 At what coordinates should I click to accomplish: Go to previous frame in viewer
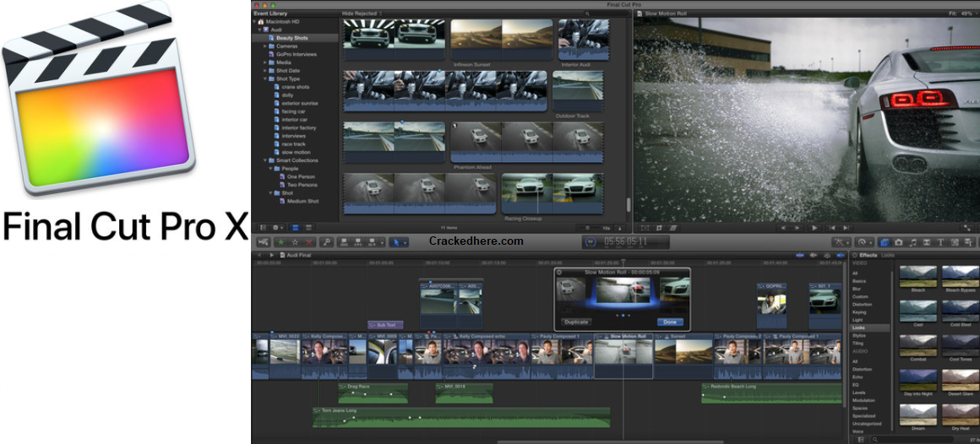pyautogui.click(x=784, y=228)
